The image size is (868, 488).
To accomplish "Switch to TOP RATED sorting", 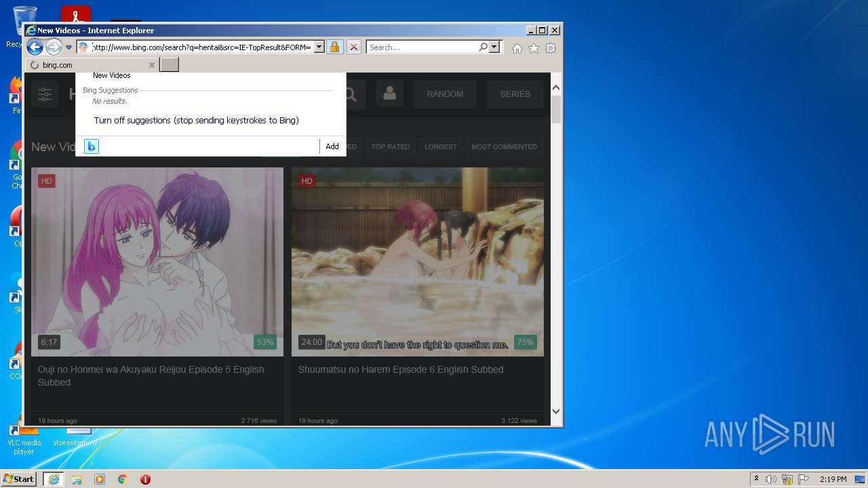I will pos(391,146).
